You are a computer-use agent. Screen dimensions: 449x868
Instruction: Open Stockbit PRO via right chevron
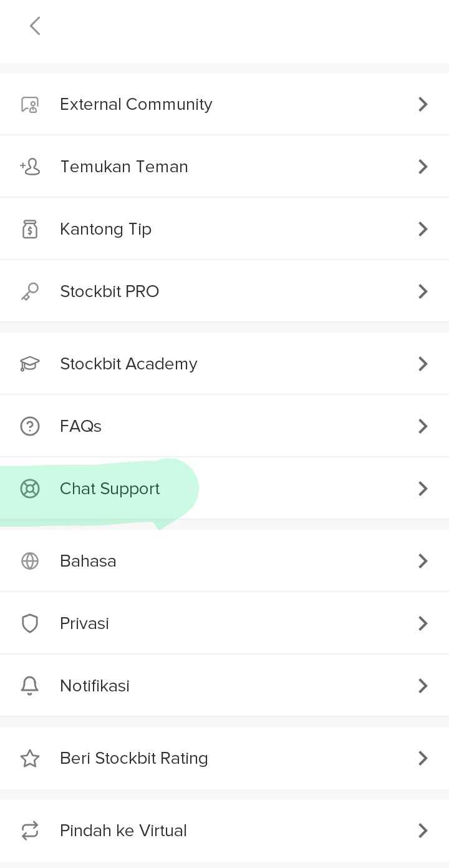[423, 291]
